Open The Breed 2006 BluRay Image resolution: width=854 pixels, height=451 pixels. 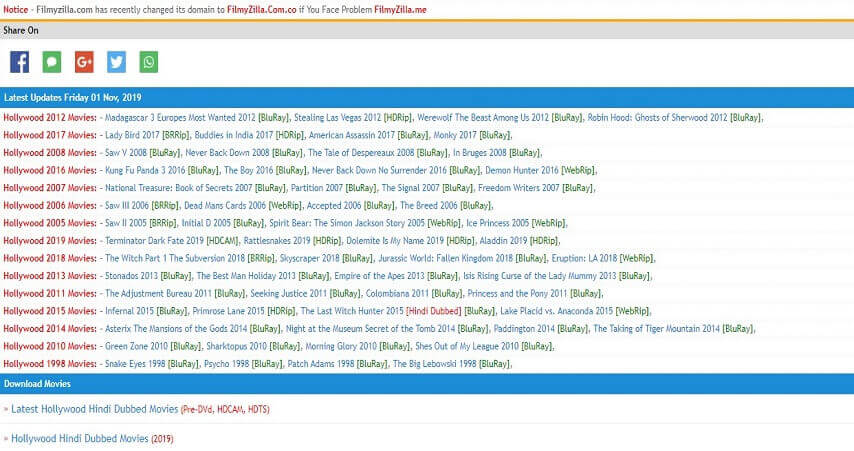(x=446, y=205)
